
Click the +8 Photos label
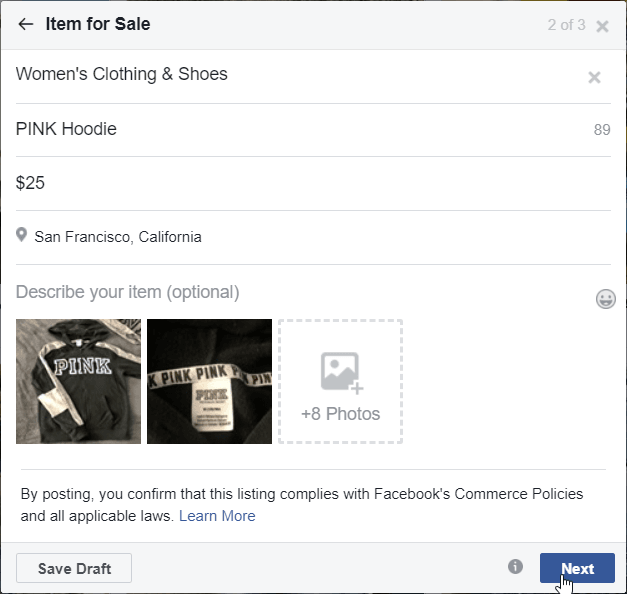tap(340, 414)
